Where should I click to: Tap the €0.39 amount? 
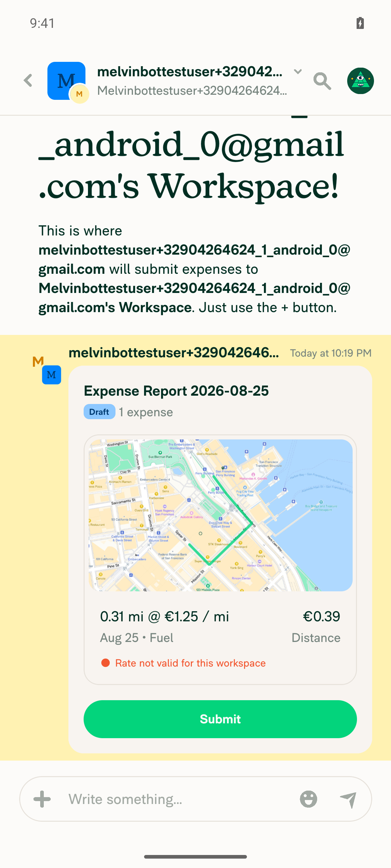click(321, 617)
